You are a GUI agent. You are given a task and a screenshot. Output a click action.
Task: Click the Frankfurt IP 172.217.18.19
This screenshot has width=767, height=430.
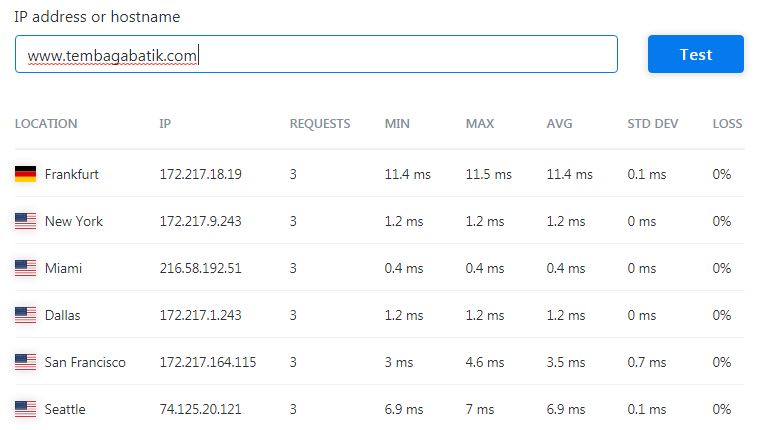click(x=201, y=174)
